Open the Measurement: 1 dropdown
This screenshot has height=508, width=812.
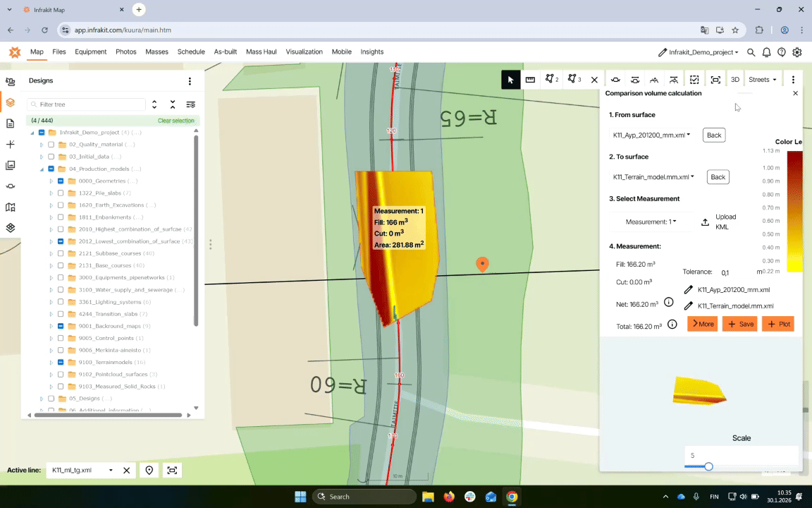point(651,222)
